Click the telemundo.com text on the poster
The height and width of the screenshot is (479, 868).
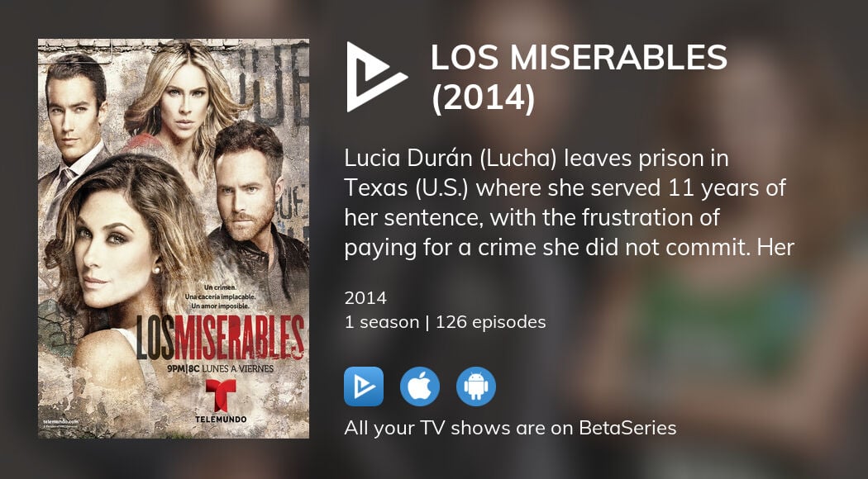point(55,422)
